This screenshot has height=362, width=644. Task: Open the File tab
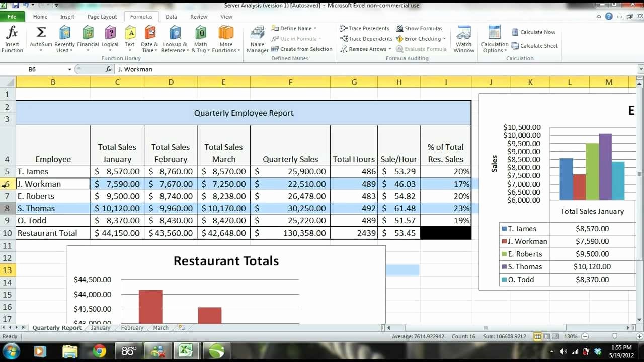coord(12,17)
